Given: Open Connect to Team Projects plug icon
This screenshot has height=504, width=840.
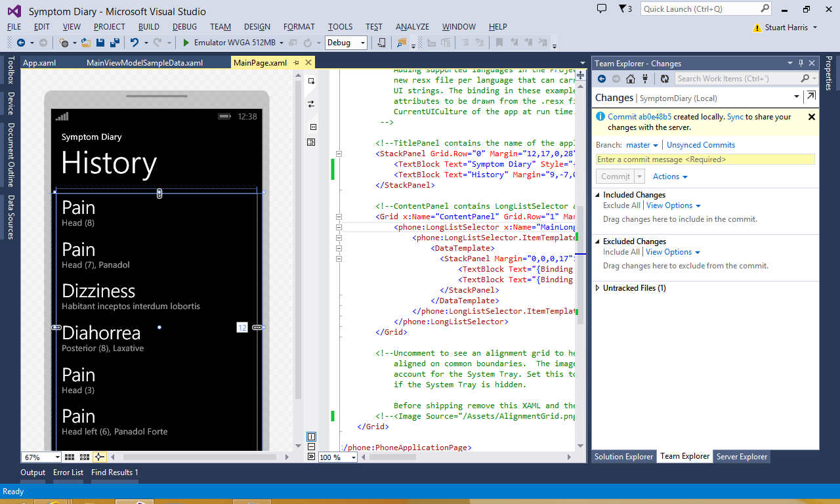Looking at the screenshot, I should point(645,79).
